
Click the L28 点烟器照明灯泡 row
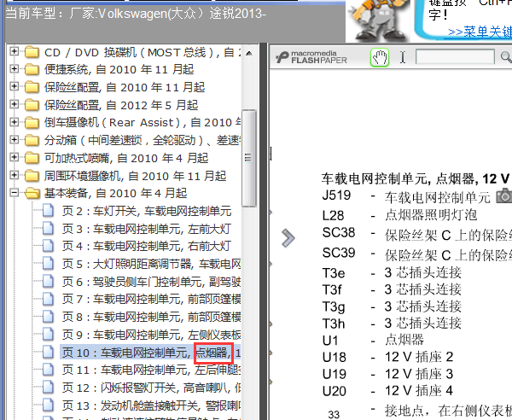pyautogui.click(x=399, y=215)
